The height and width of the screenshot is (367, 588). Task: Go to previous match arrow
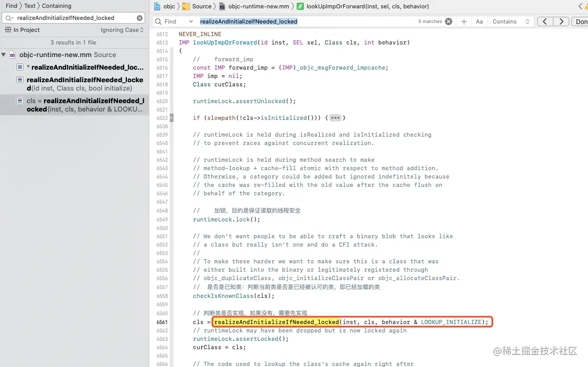tap(545, 21)
